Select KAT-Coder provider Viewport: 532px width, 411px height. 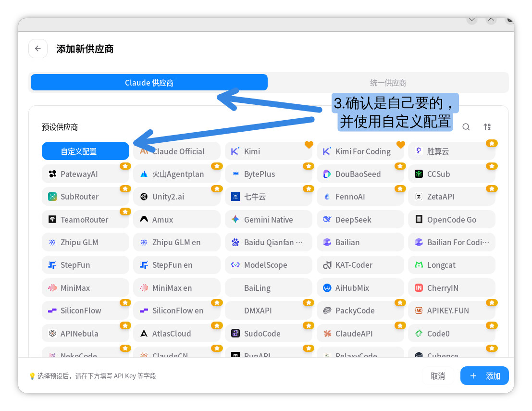360,265
